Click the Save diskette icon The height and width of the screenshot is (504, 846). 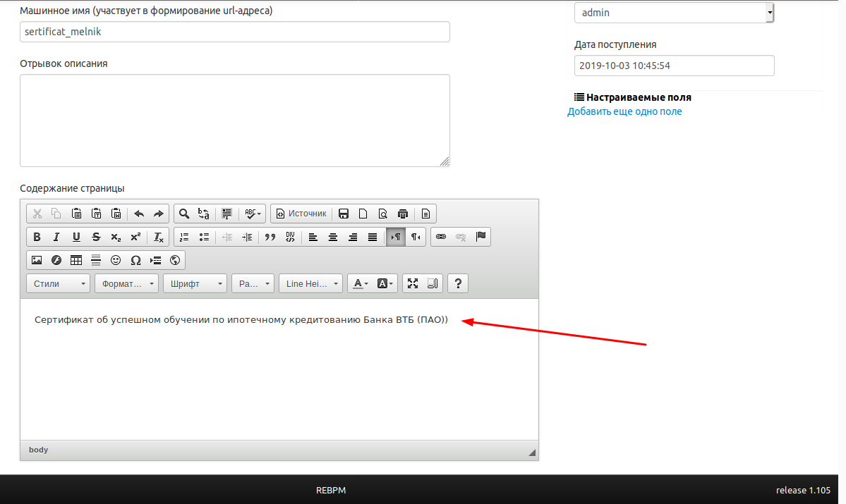[x=343, y=214]
